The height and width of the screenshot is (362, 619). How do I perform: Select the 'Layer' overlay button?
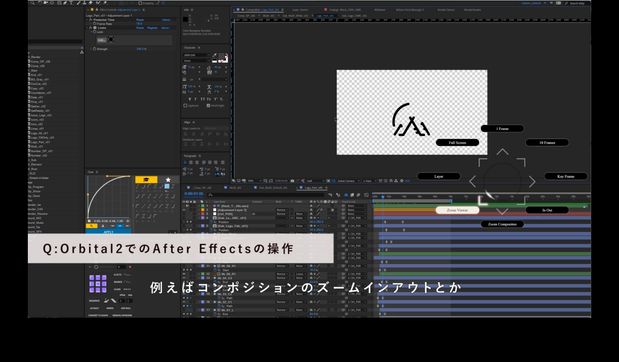(x=439, y=176)
